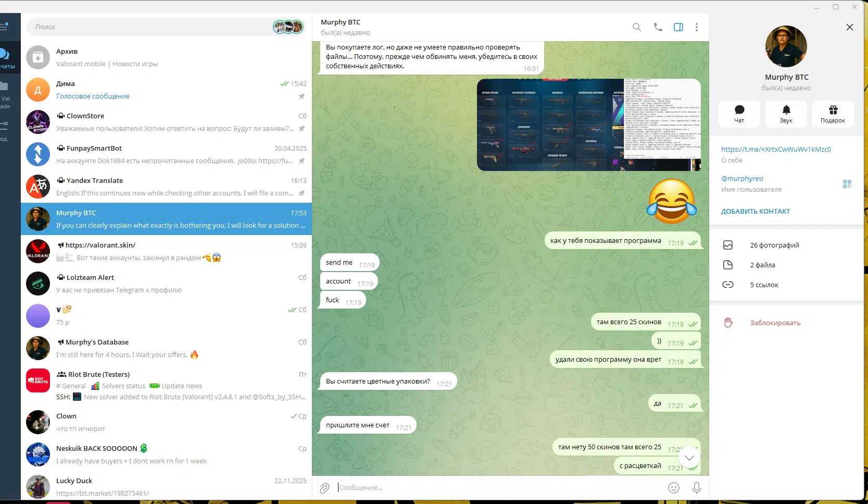Viewport: 868px width, 504px height.
Task: Click ДОБАВИТЬ КОНТАКТ
Action: tap(755, 211)
